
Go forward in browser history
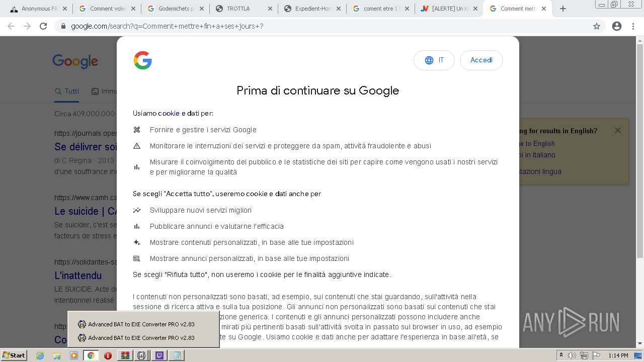27,26
